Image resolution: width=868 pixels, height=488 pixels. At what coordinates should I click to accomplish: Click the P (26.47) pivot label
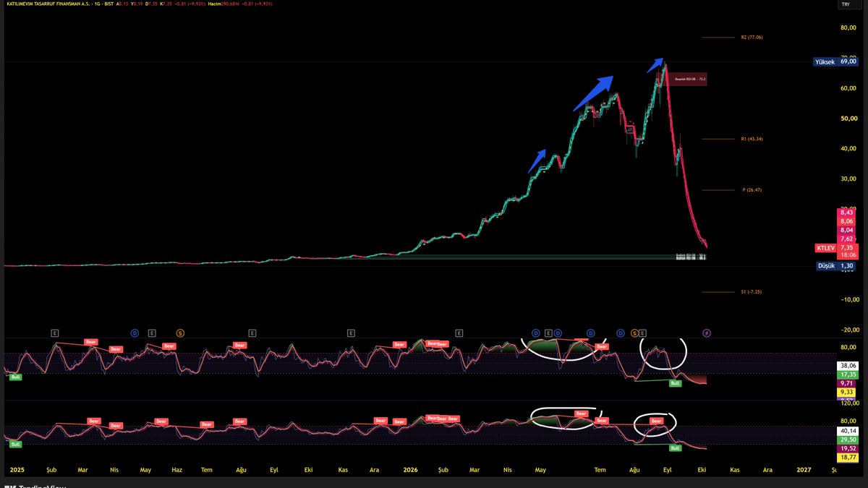(752, 189)
